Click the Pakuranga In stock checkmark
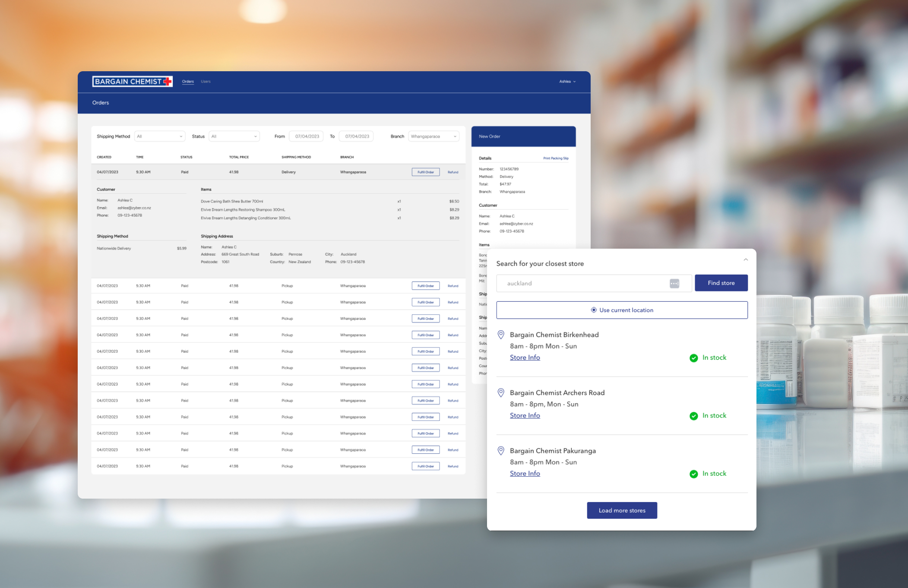The image size is (908, 588). (693, 474)
